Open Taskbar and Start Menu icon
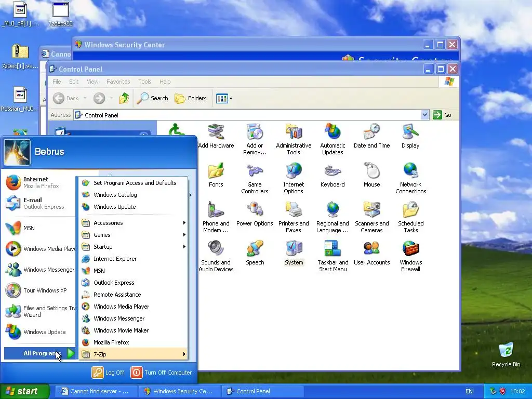532x399 pixels. (x=332, y=257)
